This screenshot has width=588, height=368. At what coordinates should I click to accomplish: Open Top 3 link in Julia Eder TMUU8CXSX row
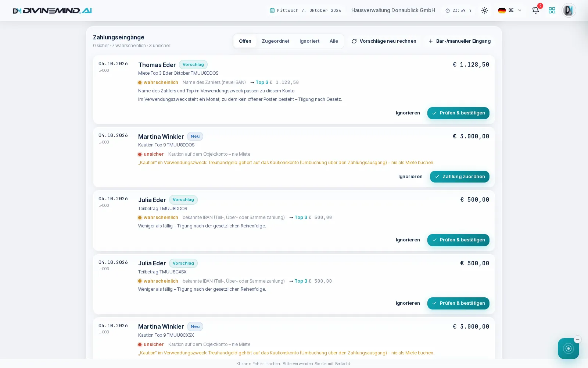[301, 281]
